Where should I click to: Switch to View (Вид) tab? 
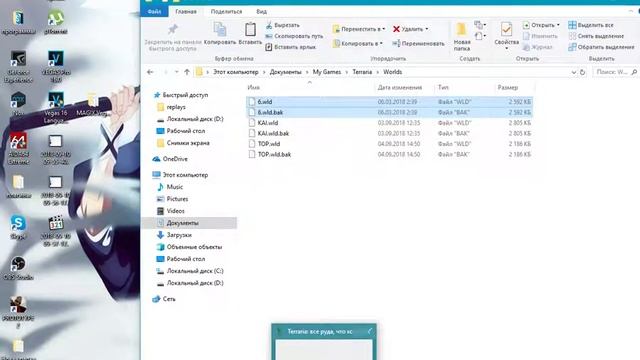(x=262, y=11)
